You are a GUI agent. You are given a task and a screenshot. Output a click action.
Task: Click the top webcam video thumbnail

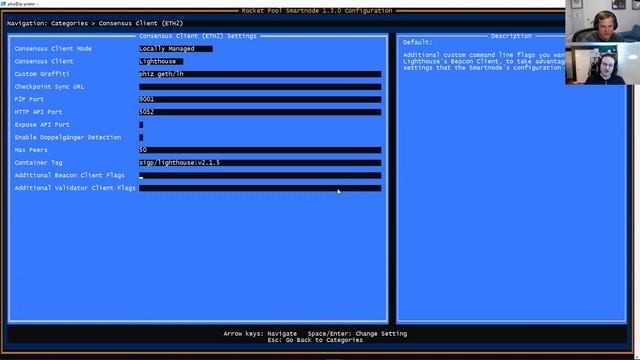(602, 21)
